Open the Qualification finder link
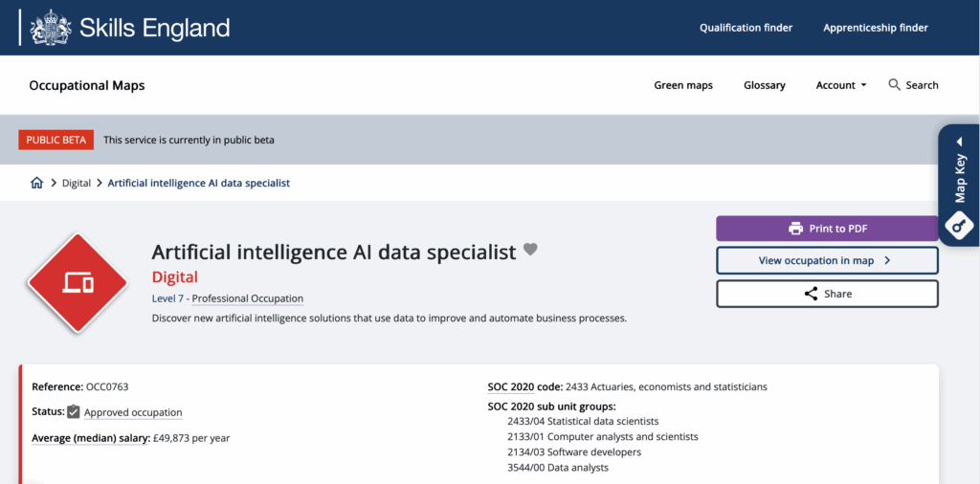This screenshot has width=980, height=484. 746,28
